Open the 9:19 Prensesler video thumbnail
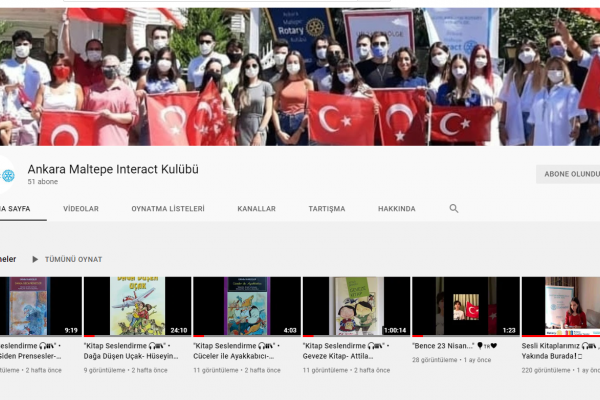Image resolution: width=600 pixels, height=400 pixels. [x=41, y=306]
